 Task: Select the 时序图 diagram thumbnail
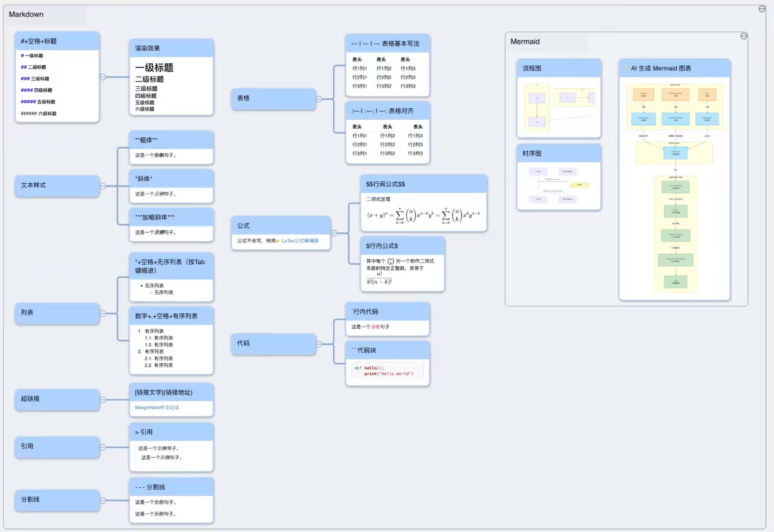coord(559,185)
